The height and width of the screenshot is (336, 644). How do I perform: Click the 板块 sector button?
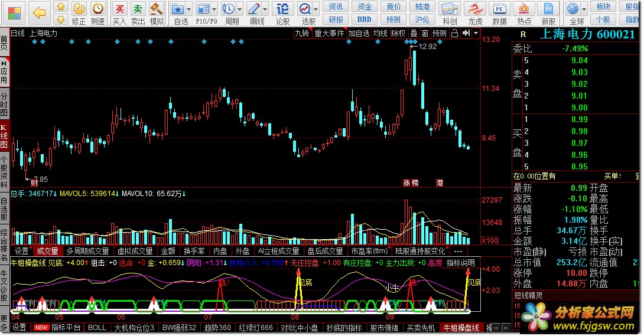(x=603, y=6)
